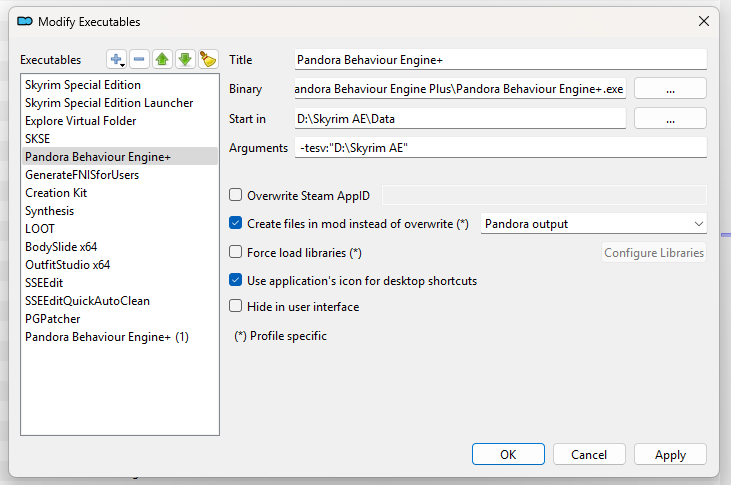Select LOOT entry
Screen dimensions: 731x485
(120, 229)
